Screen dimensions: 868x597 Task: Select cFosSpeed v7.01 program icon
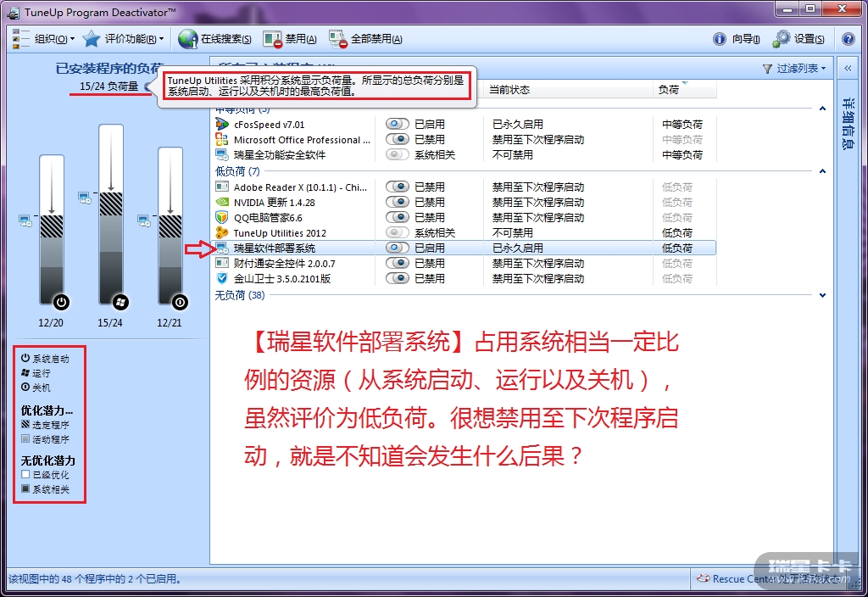coord(222,124)
